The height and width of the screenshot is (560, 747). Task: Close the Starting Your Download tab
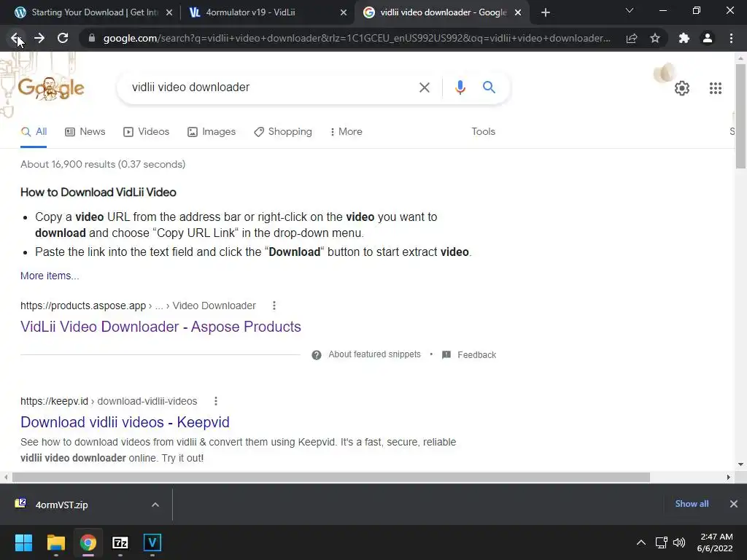point(169,13)
